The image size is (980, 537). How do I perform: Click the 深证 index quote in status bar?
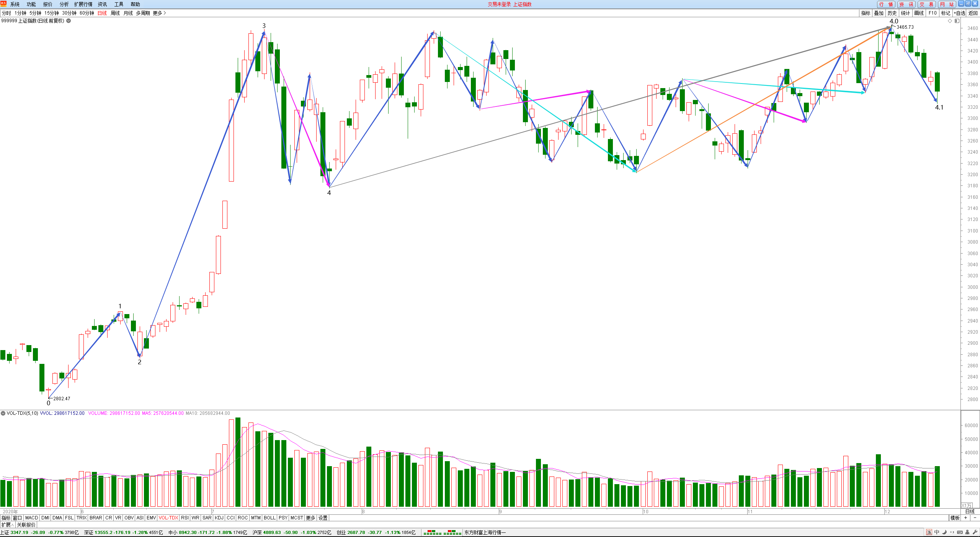(124, 532)
